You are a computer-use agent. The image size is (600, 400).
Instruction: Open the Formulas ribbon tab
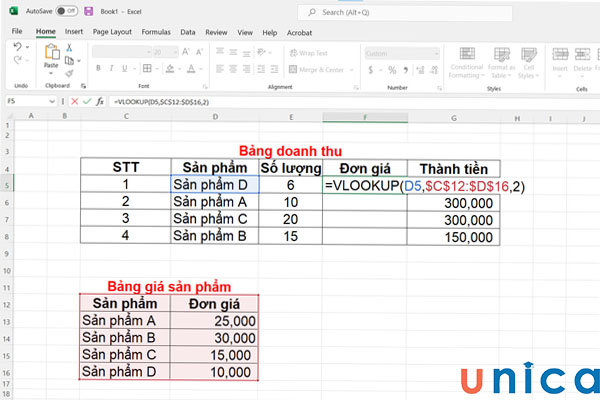pos(155,32)
